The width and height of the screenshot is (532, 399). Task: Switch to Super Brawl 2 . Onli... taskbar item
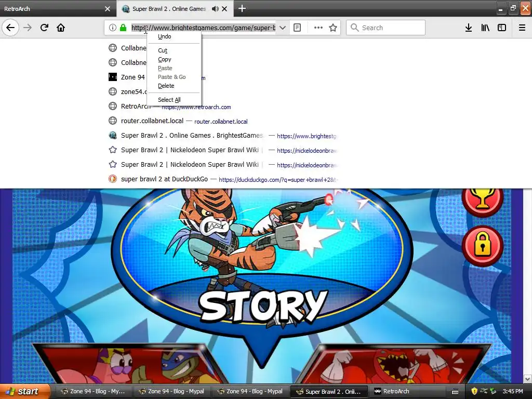329,391
